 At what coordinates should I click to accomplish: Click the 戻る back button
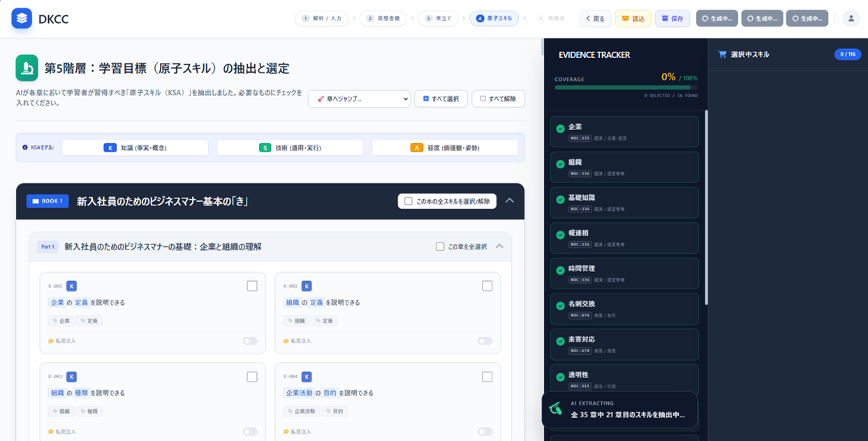coord(595,19)
